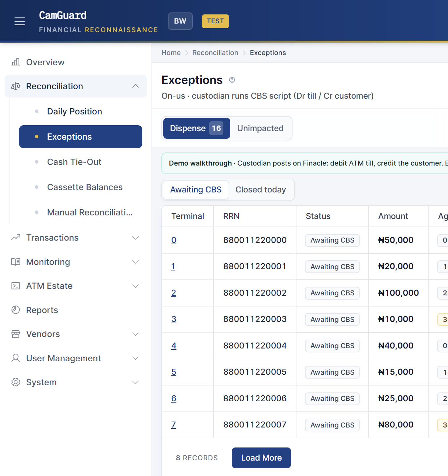448x476 pixels.
Task: Click the Exceptions breadcrumb text
Action: [x=268, y=53]
